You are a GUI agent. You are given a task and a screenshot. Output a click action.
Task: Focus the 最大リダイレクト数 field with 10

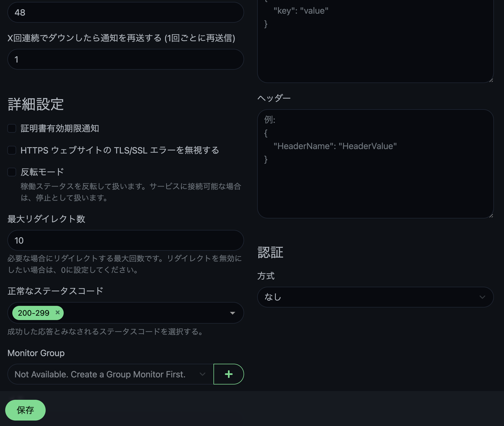(126, 240)
